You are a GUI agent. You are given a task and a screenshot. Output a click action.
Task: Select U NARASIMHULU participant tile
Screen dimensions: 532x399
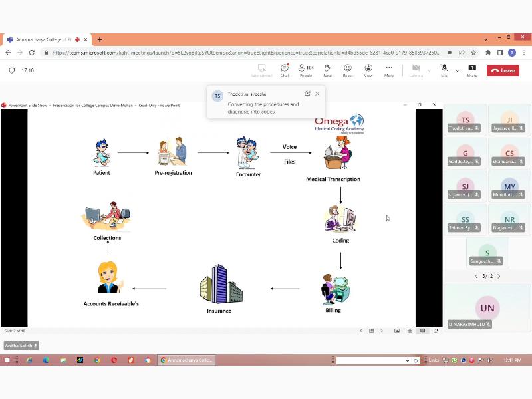click(x=487, y=307)
